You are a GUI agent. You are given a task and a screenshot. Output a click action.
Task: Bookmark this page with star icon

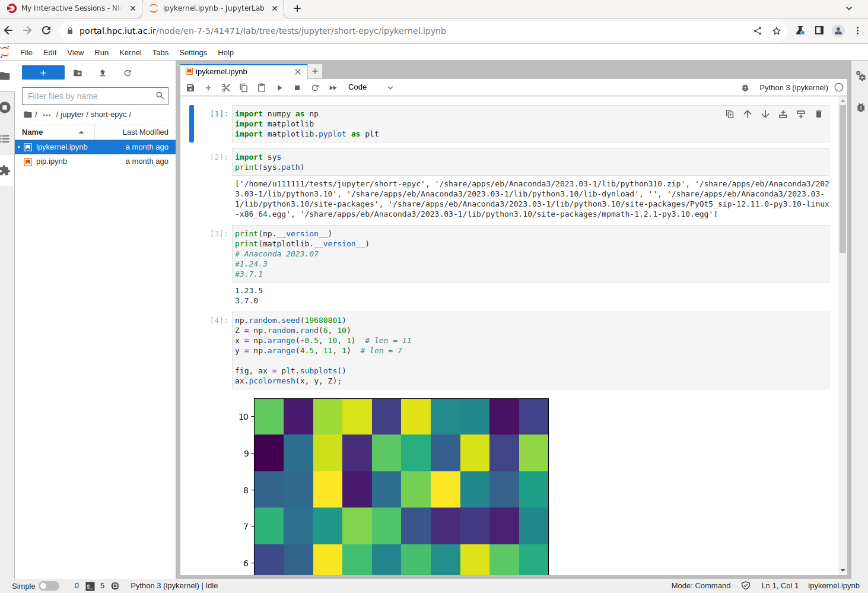point(777,31)
